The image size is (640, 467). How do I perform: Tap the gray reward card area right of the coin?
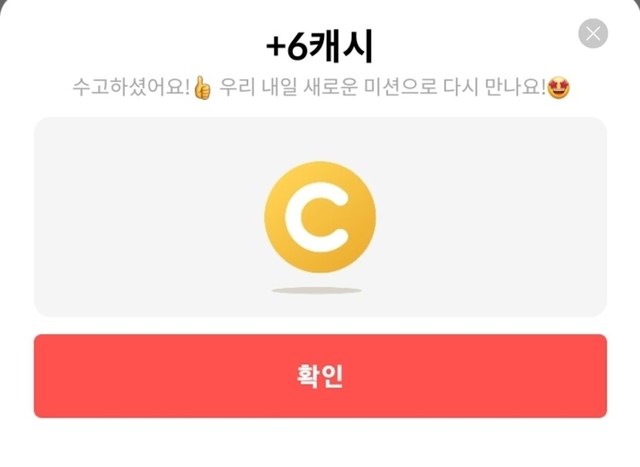(x=491, y=217)
